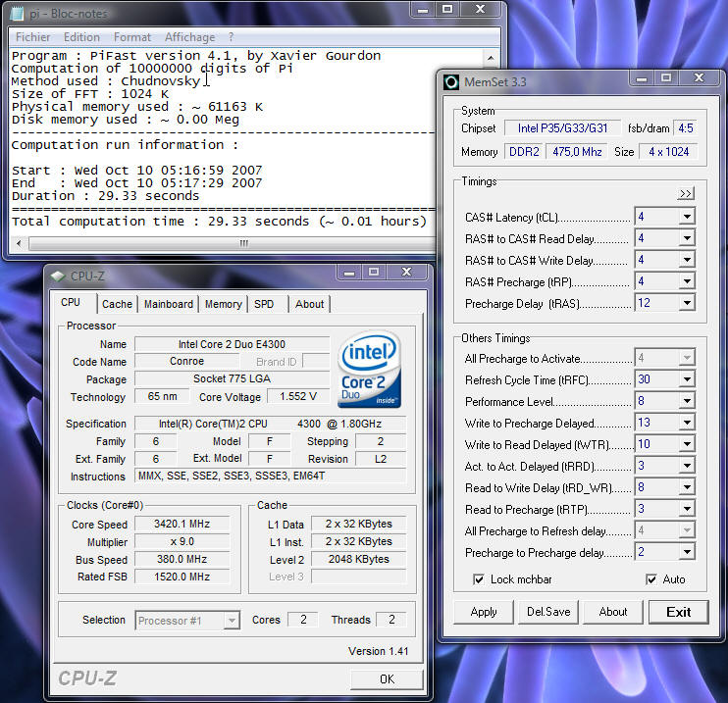Click the fsb/dram ratio 4:5 field
728x703 pixels.
[x=685, y=128]
